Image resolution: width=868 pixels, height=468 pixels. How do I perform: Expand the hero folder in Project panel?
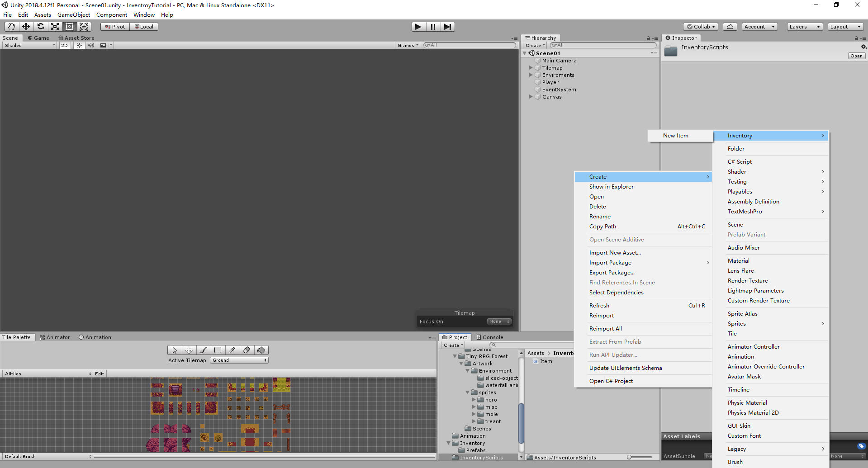474,399
